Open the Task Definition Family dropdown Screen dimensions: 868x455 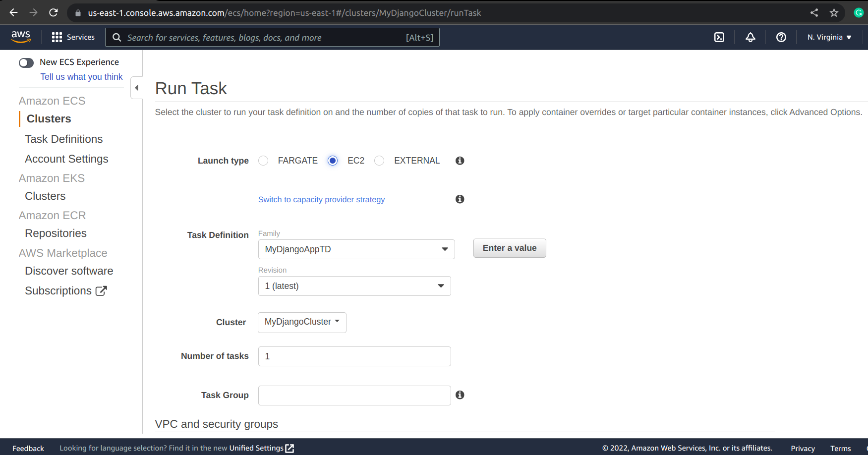(356, 249)
